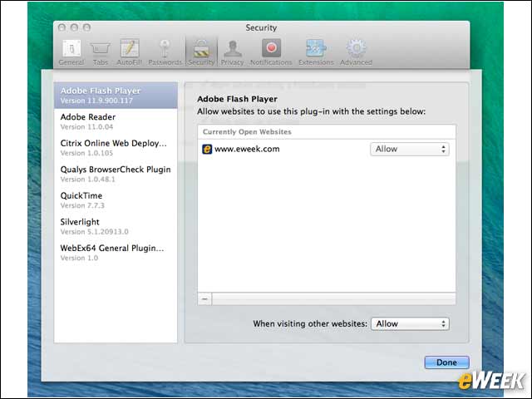The width and height of the screenshot is (532, 399).
Task: Select WebEx64 General Plugin entry
Action: (116, 253)
